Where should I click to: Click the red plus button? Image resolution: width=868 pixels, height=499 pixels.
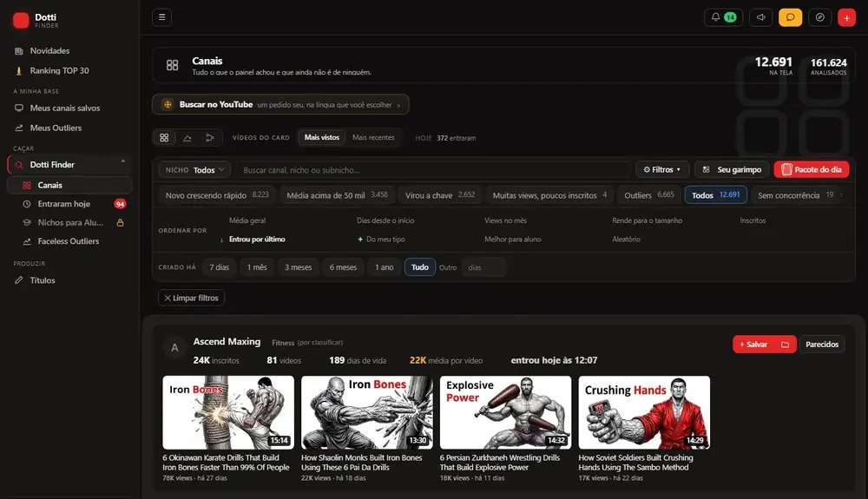846,17
